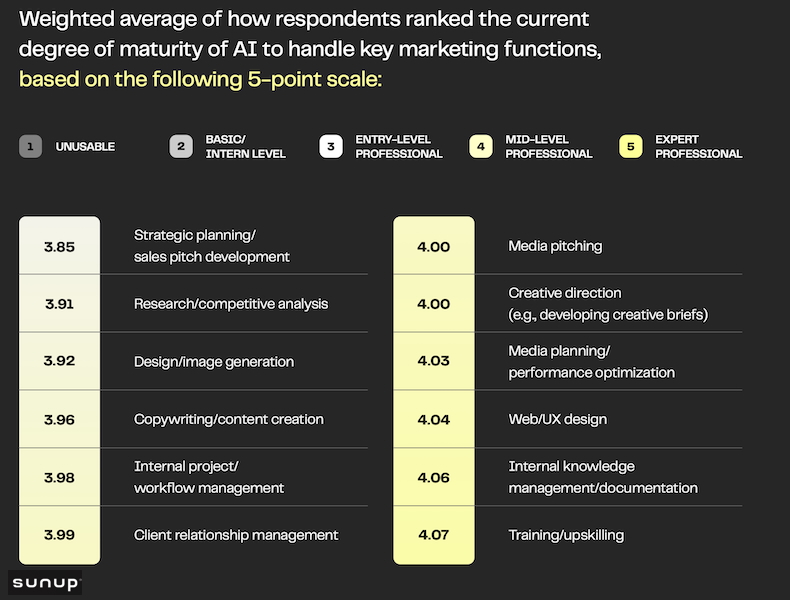Select the Copywriting/content creation label
This screenshot has height=600, width=790.
(229, 420)
